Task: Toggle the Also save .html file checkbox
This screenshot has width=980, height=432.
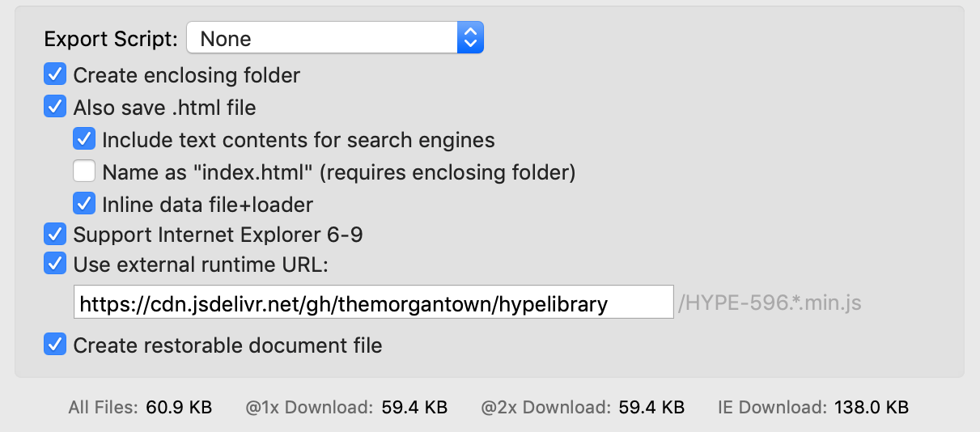Action: [x=55, y=107]
